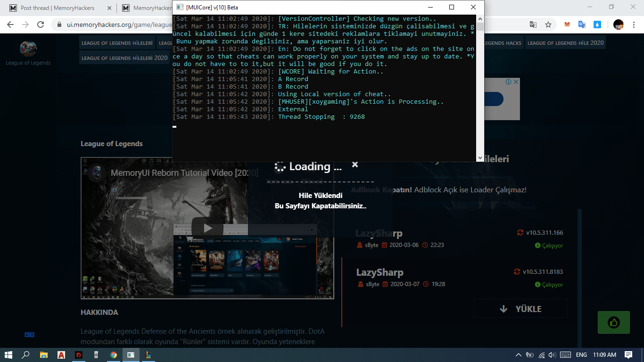Open the volume control in system tray

pos(552,355)
